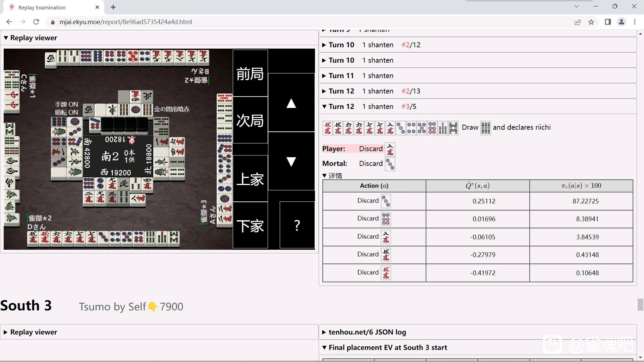This screenshot has width=644, height=362.
Task: Click tile icon in row with -0.06105
Action: (x=386, y=237)
